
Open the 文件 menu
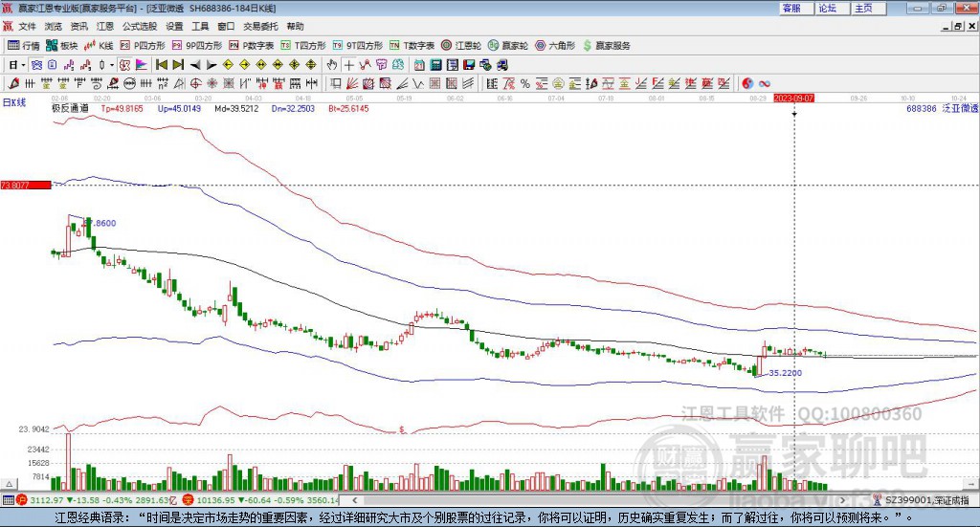coord(27,26)
